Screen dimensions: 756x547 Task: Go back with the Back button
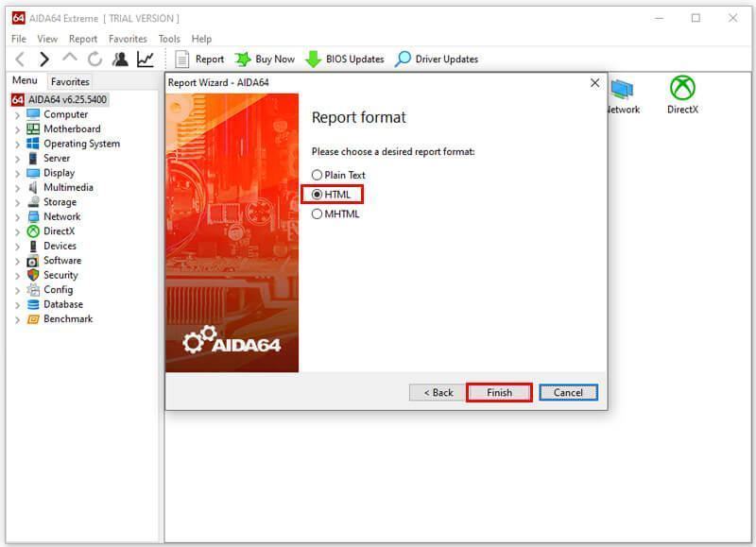tap(438, 392)
